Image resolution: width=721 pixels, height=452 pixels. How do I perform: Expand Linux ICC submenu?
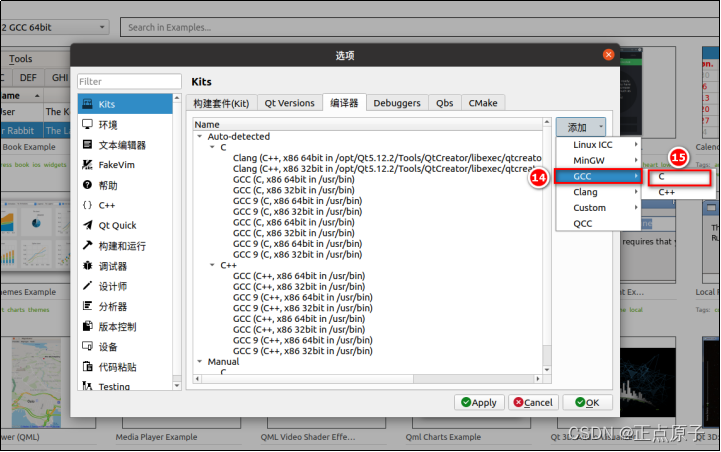598,145
